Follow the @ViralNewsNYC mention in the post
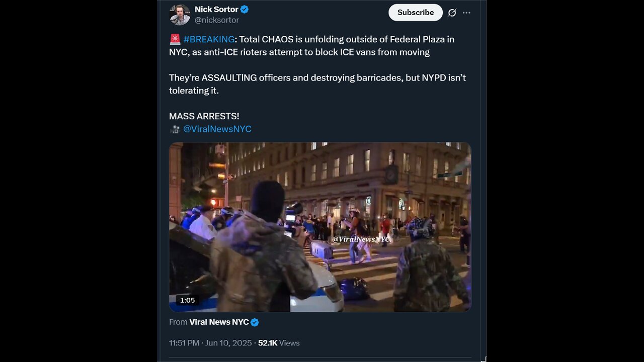The image size is (644, 362). click(217, 129)
